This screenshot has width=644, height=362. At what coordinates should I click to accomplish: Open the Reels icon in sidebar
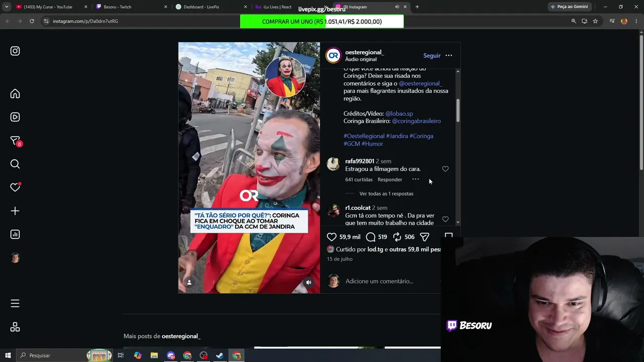[x=15, y=117]
